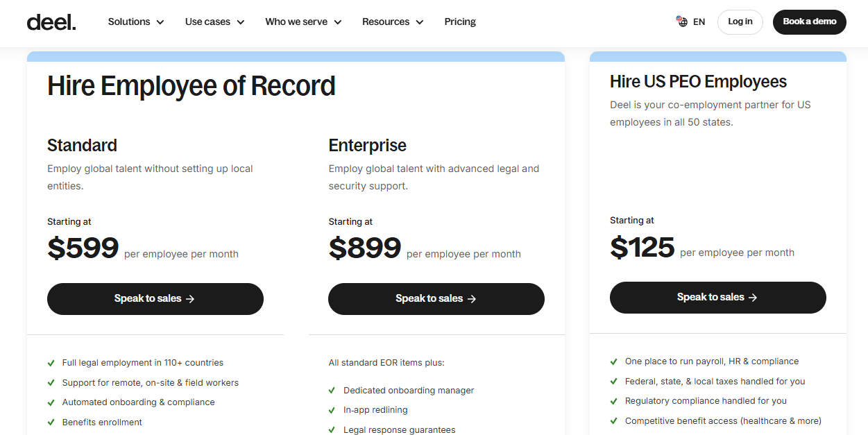Click 'Legal response guarantees' text
This screenshot has width=868, height=435.
click(400, 430)
